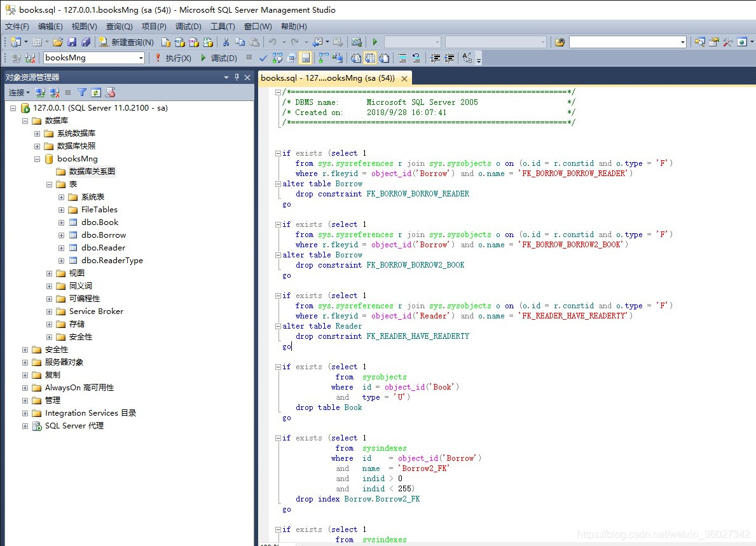Screen dimensions: 756x546
Task: Open the 查询(Q) menu
Action: coord(119,27)
